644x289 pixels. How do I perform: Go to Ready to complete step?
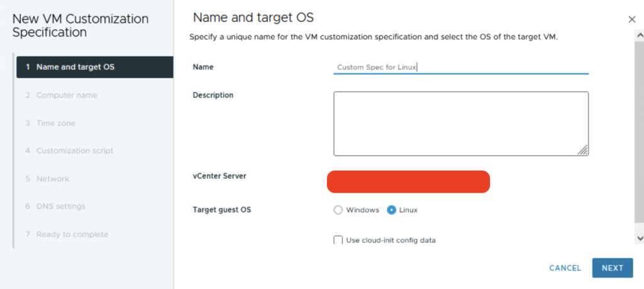[x=72, y=234]
